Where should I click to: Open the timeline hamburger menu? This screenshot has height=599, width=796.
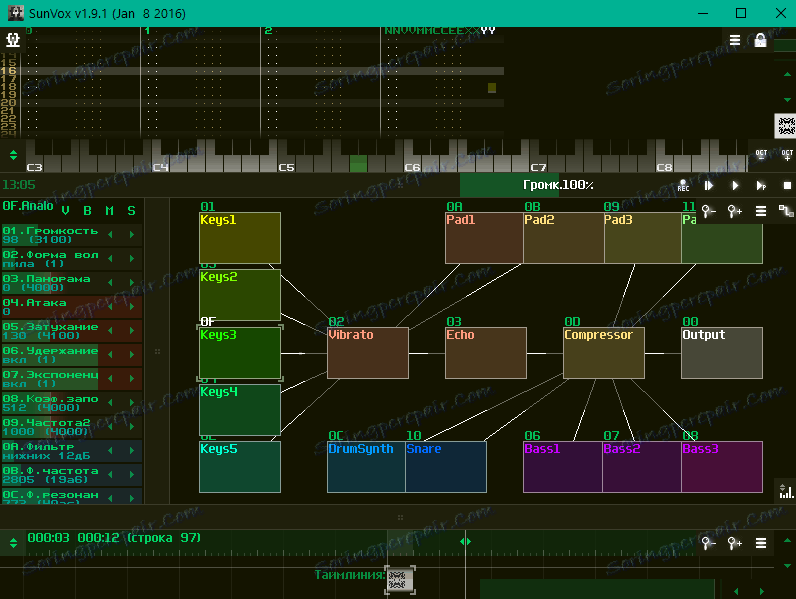[760, 543]
